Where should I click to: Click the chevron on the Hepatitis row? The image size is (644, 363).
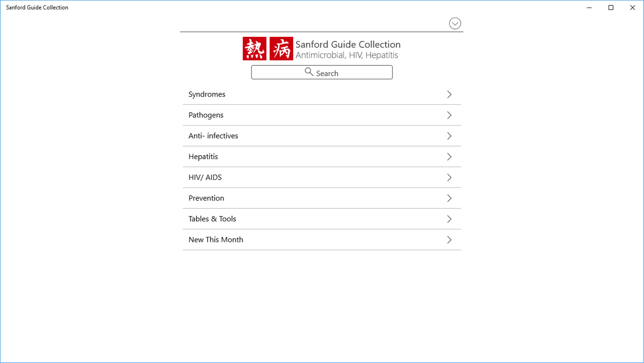coord(449,156)
